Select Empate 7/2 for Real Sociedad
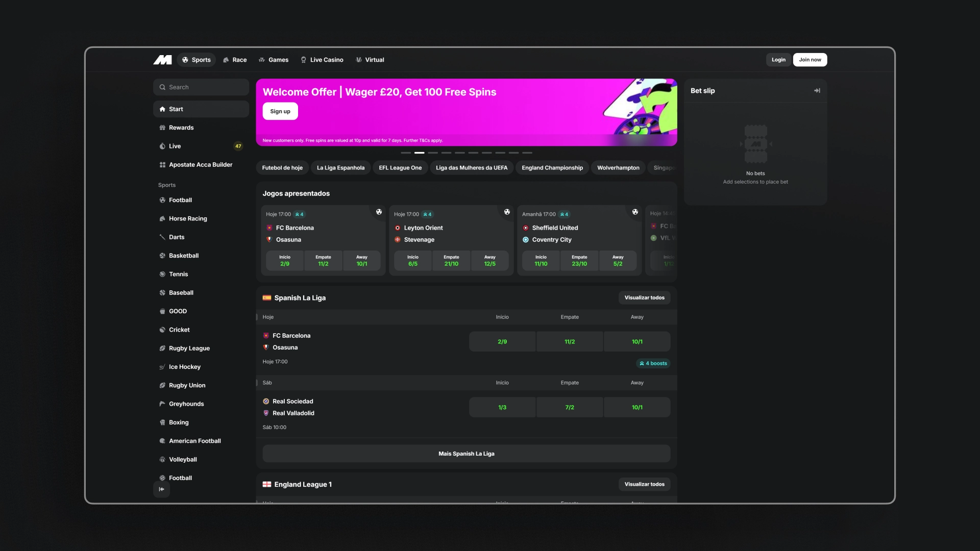980x551 pixels. pos(570,408)
